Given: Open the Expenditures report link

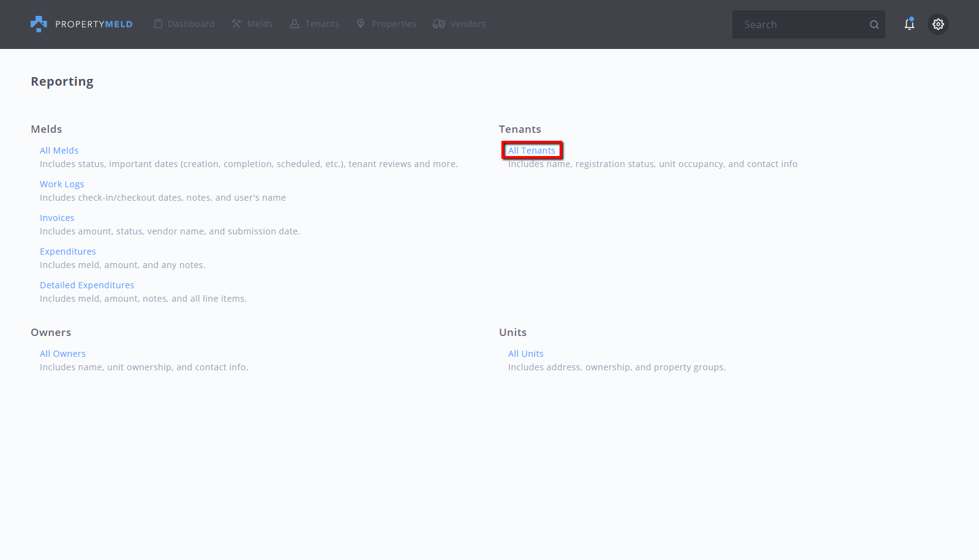Looking at the screenshot, I should tap(68, 252).
